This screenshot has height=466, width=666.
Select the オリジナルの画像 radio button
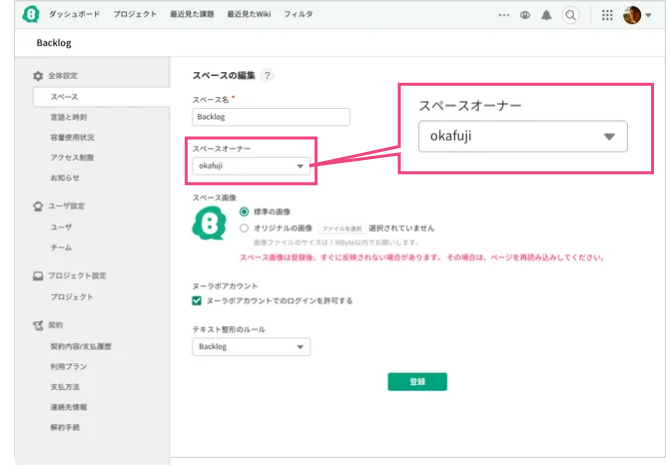(x=245, y=228)
